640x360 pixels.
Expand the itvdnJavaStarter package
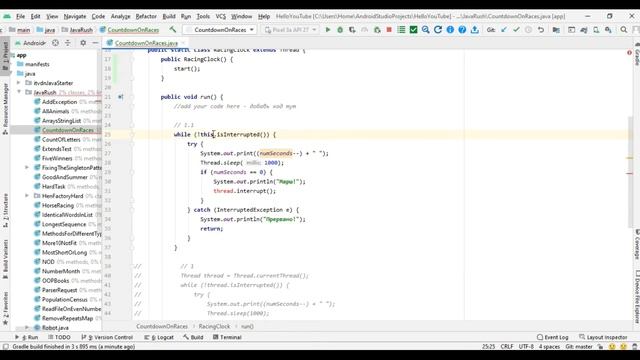coord(18,83)
